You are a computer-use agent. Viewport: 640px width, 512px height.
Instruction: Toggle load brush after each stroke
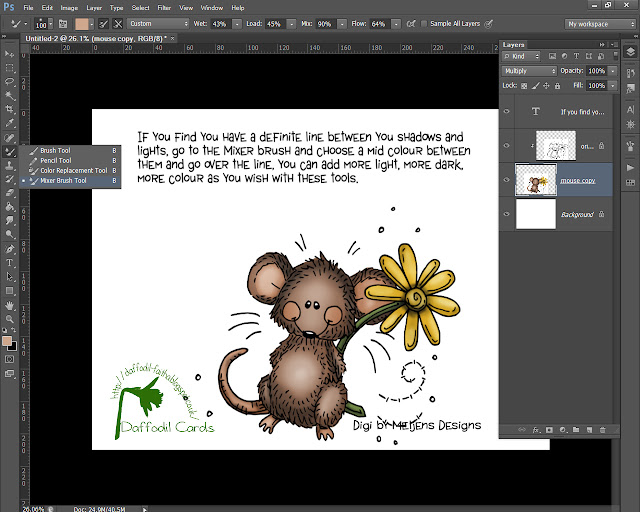click(x=103, y=24)
